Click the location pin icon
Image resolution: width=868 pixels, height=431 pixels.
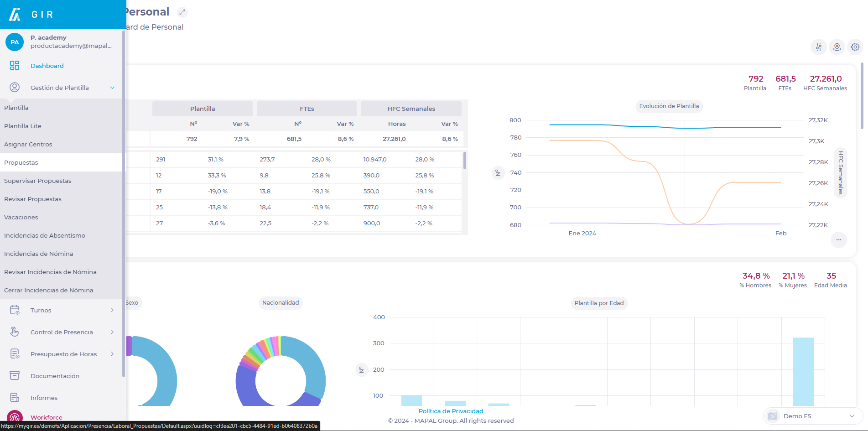point(837,47)
